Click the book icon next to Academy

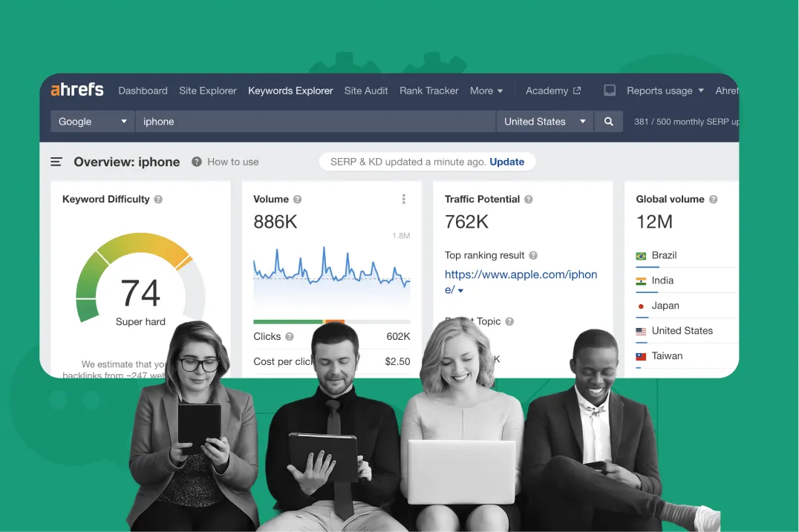click(x=609, y=90)
